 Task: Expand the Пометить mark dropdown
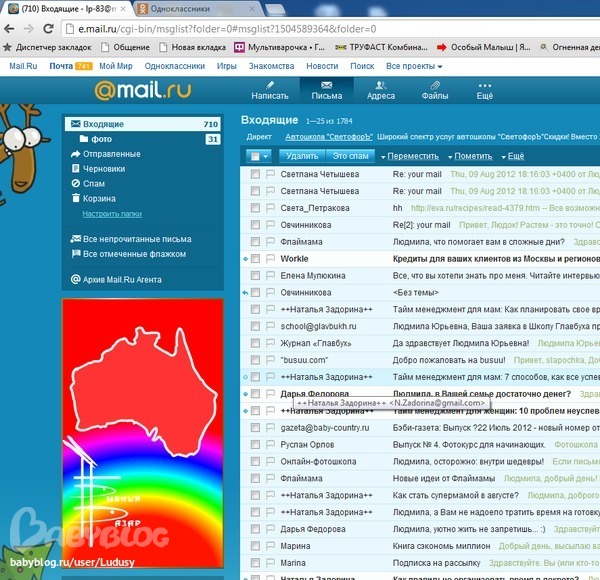471,156
